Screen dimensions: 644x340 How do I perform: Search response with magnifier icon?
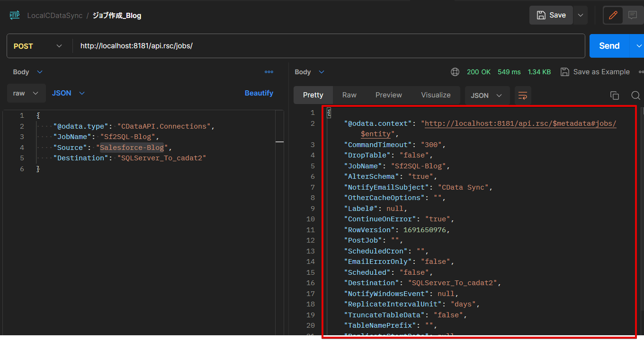pos(635,95)
